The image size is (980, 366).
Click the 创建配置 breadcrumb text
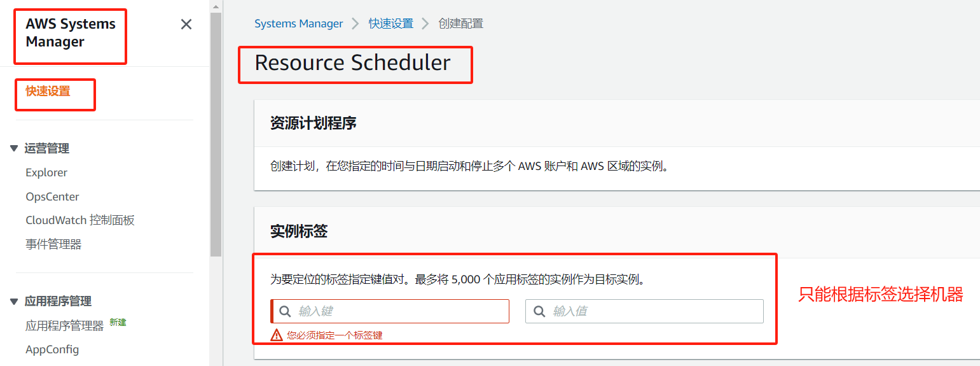461,24
